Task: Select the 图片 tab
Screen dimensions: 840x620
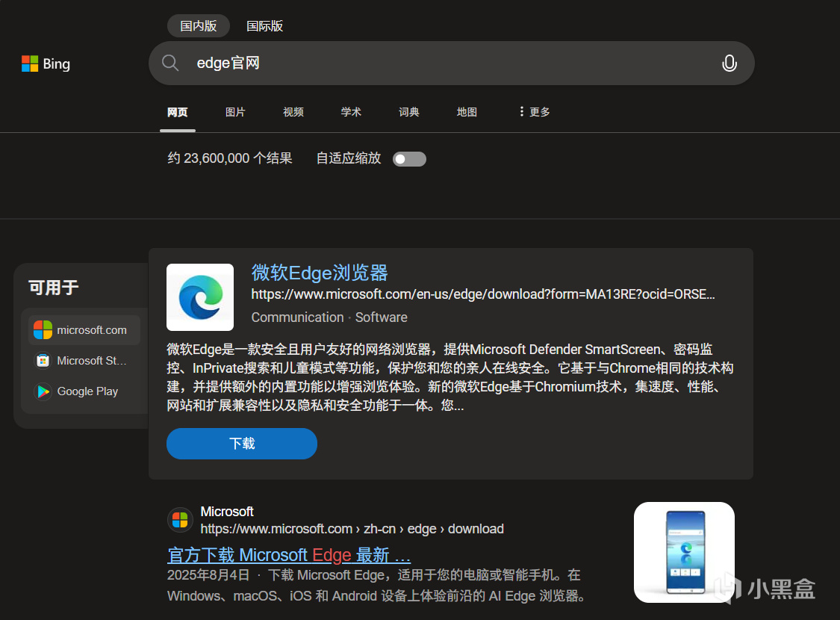Action: (x=235, y=112)
